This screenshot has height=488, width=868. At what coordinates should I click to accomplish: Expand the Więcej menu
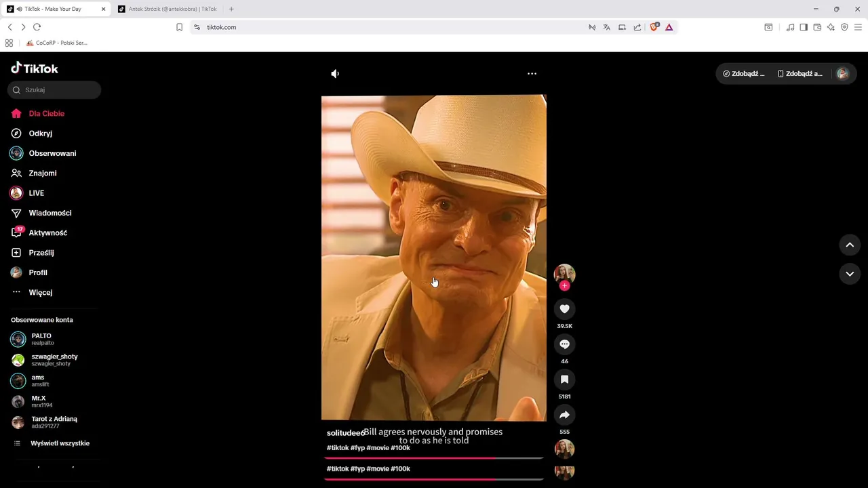[31, 292]
